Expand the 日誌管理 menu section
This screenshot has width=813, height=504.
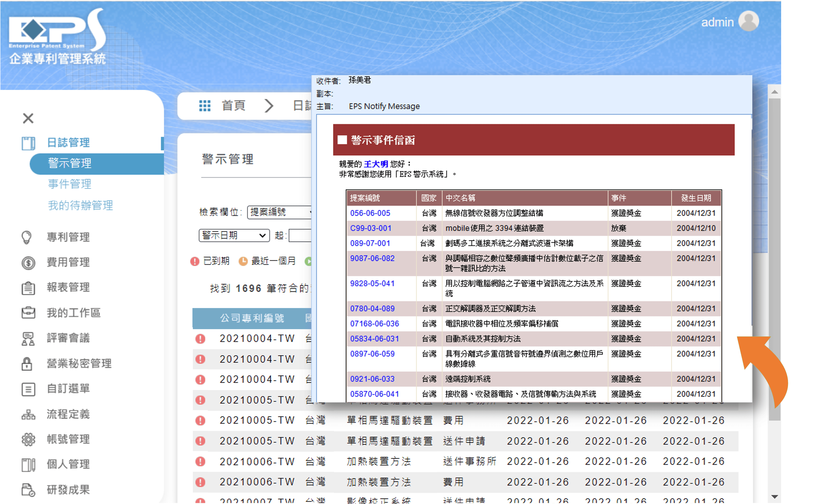coord(68,143)
